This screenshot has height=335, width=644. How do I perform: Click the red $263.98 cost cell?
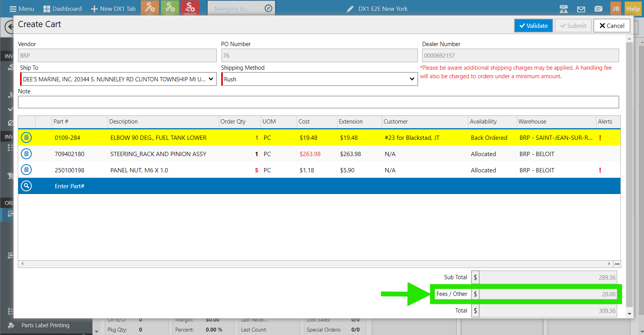tap(310, 154)
